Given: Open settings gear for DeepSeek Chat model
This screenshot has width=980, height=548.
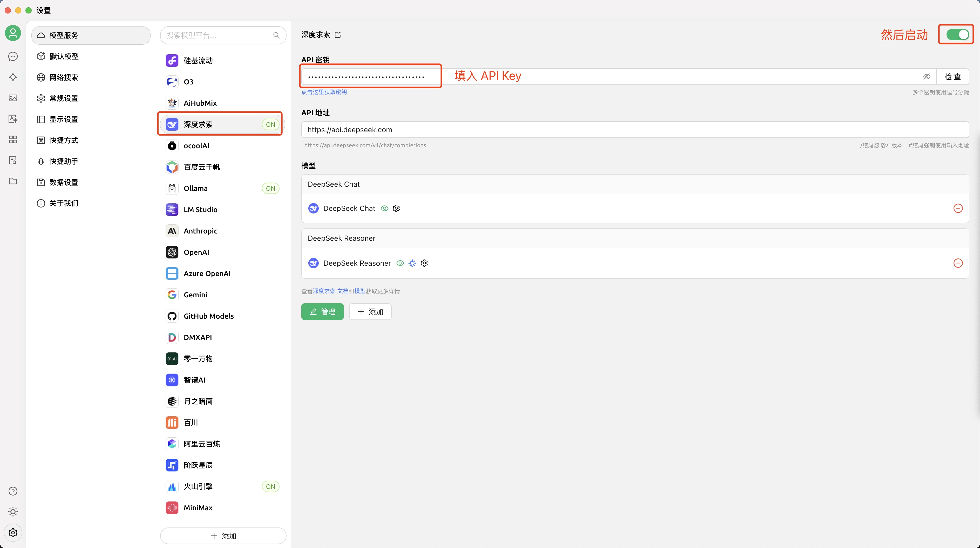Looking at the screenshot, I should [x=396, y=208].
